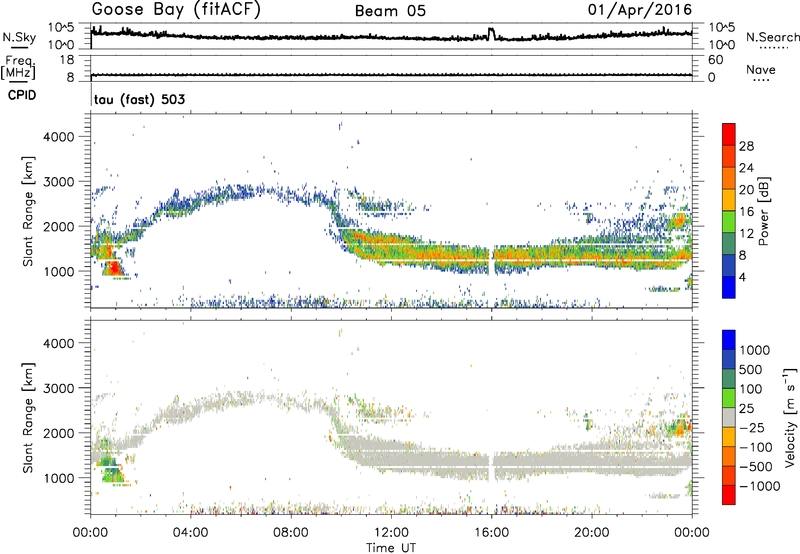Screen dimensions: 800x554
Task: Click the 'Freq. [MHz]' axis label
Action: click(18, 68)
